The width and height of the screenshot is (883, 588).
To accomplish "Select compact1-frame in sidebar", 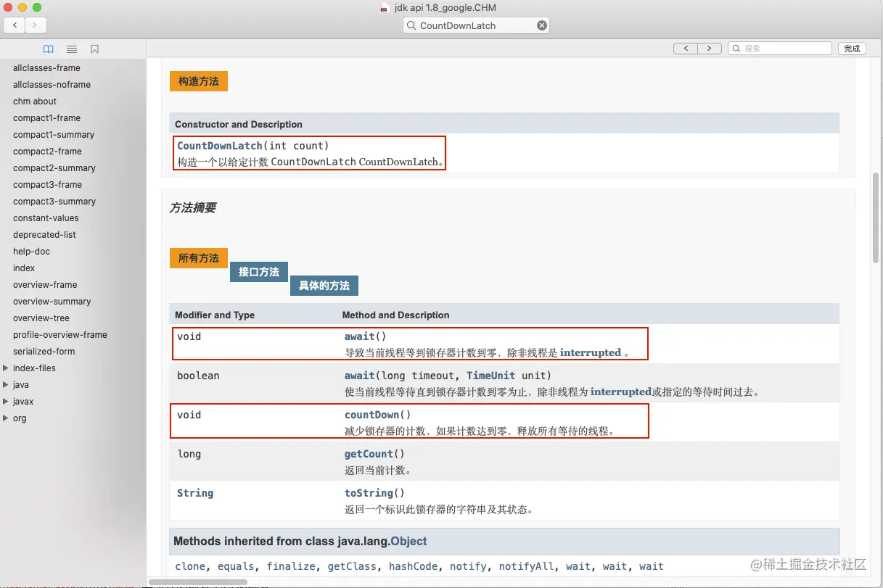I will [46, 118].
